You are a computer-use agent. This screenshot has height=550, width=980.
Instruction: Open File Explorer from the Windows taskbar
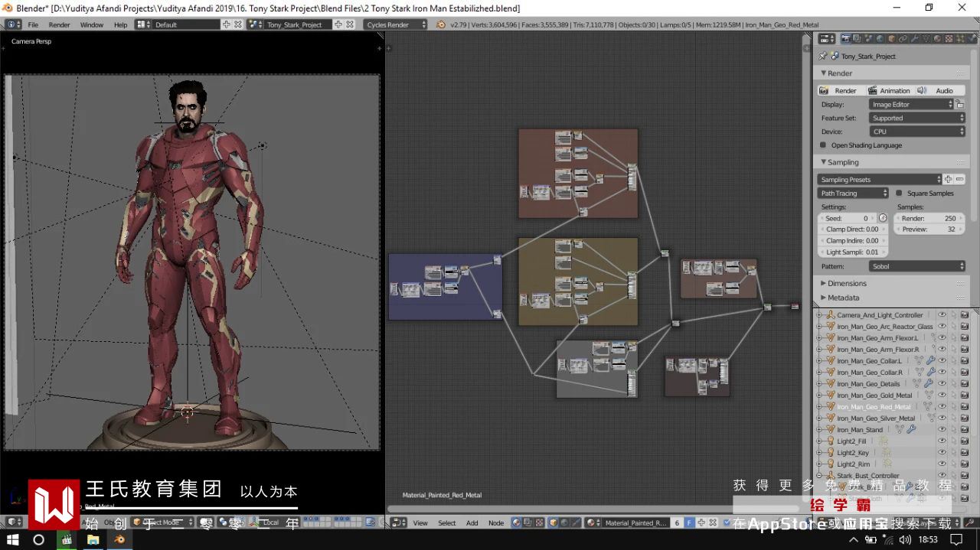point(93,539)
